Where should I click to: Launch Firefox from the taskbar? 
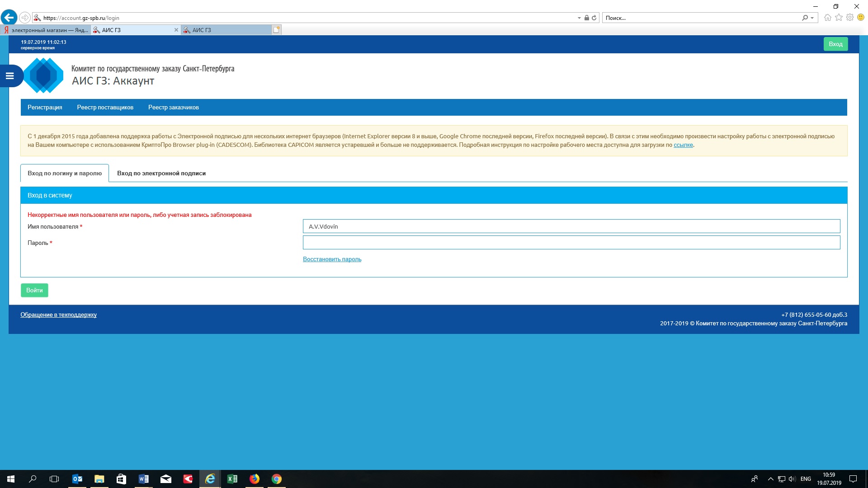coord(255,479)
